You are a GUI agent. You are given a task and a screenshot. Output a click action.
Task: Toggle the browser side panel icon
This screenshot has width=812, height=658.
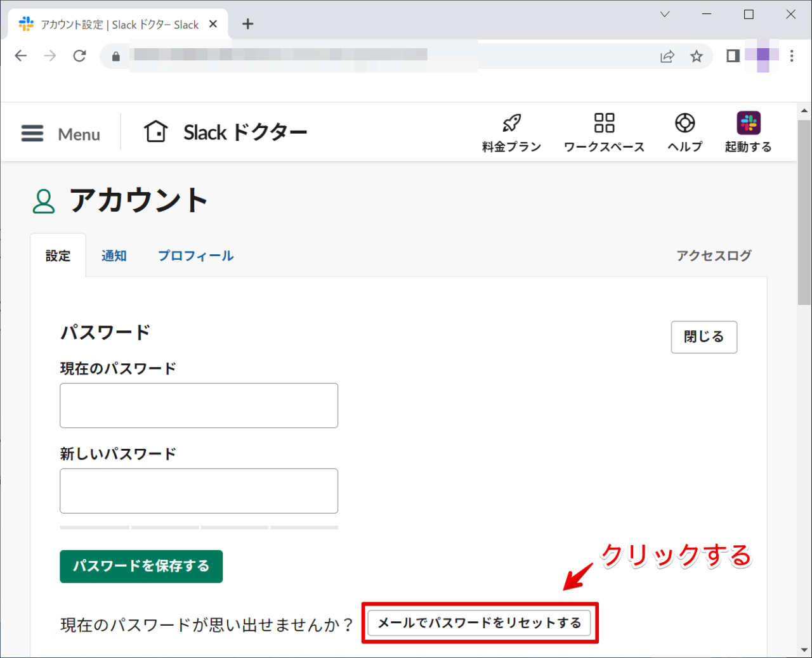tap(733, 56)
